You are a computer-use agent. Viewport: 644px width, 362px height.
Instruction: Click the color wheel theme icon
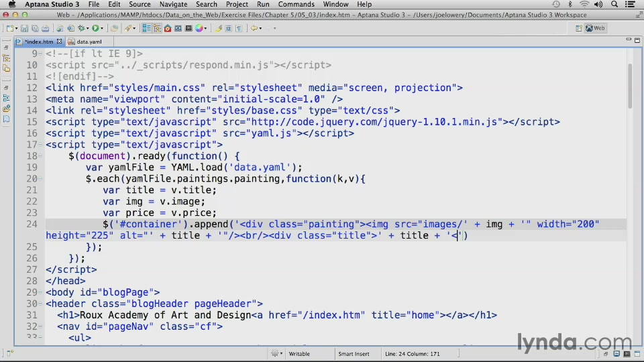[x=199, y=28]
